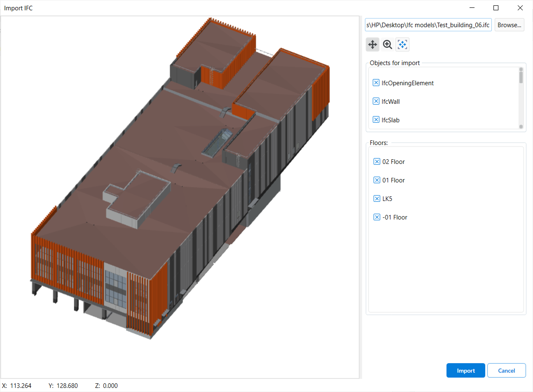The height and width of the screenshot is (392, 533).
Task: Click scroll-up button in objects list
Action: coord(521,69)
